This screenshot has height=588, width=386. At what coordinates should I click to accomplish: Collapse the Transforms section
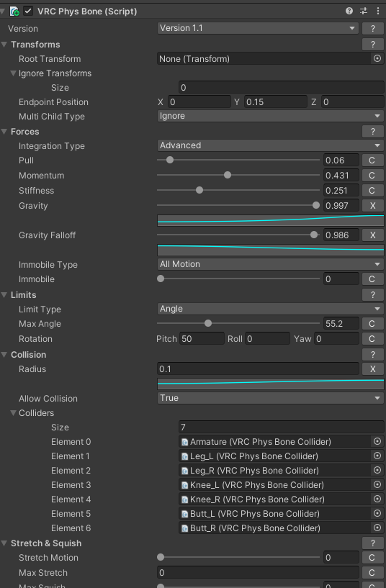pos(4,44)
